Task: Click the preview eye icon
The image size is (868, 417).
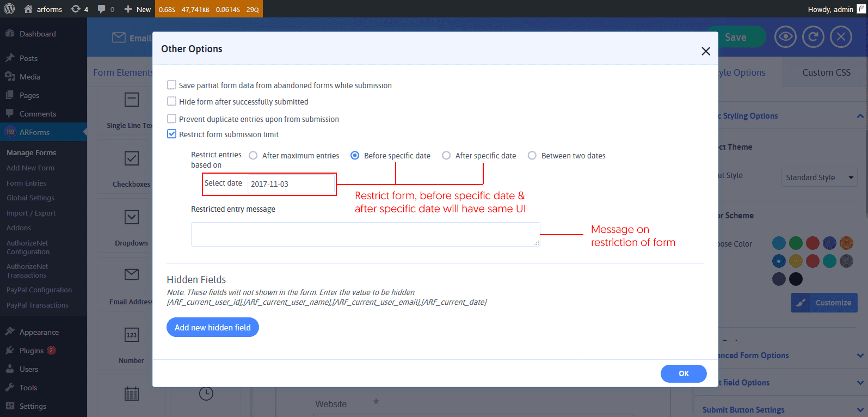Action: [785, 37]
